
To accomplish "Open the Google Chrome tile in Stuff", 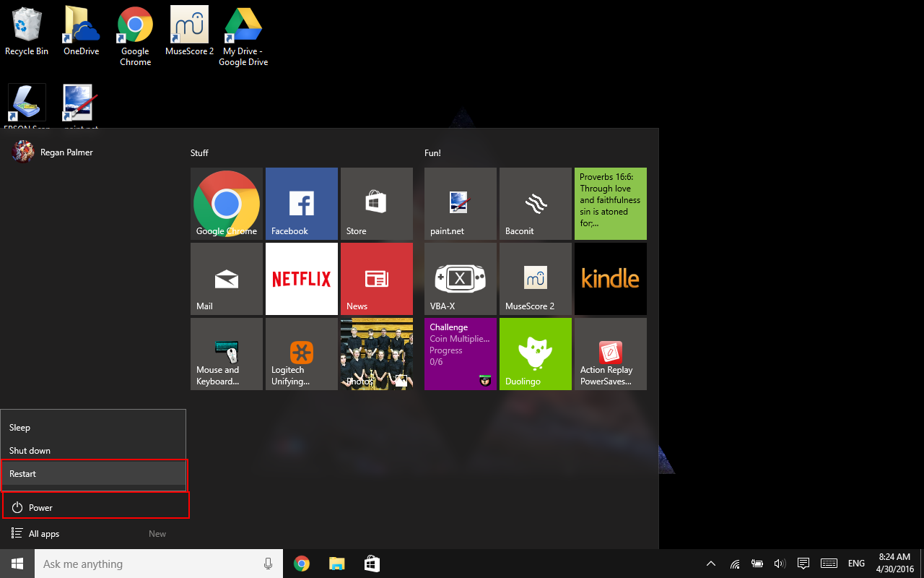I will click(x=227, y=204).
